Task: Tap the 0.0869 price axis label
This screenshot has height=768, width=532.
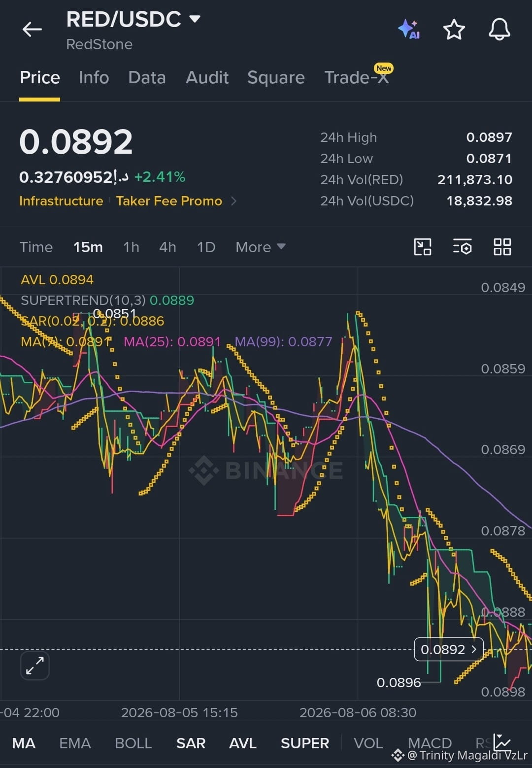Action: point(503,450)
